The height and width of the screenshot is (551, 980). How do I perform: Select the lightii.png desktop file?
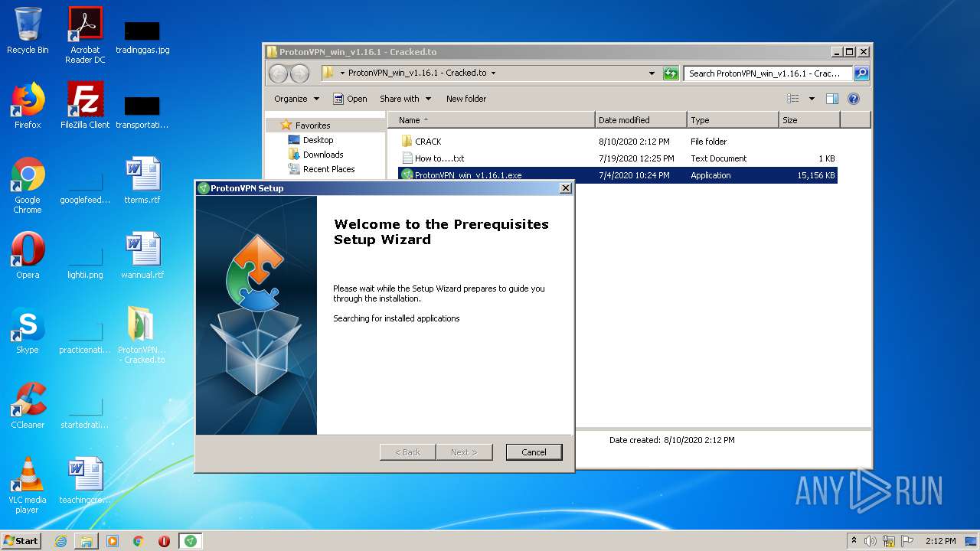tap(85, 262)
